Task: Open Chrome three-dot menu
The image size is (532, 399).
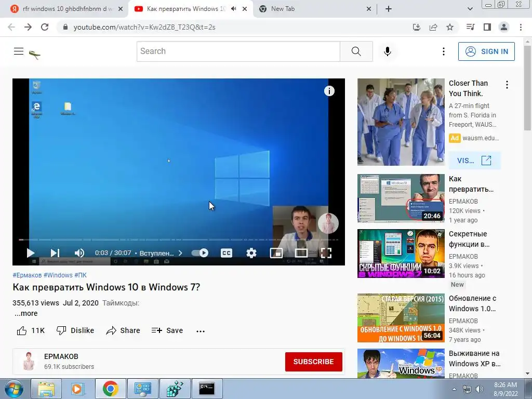Action: 521,27
